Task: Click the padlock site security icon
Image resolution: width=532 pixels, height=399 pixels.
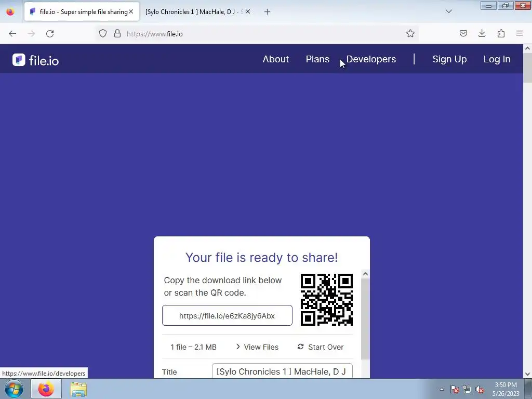Action: pyautogui.click(x=117, y=33)
